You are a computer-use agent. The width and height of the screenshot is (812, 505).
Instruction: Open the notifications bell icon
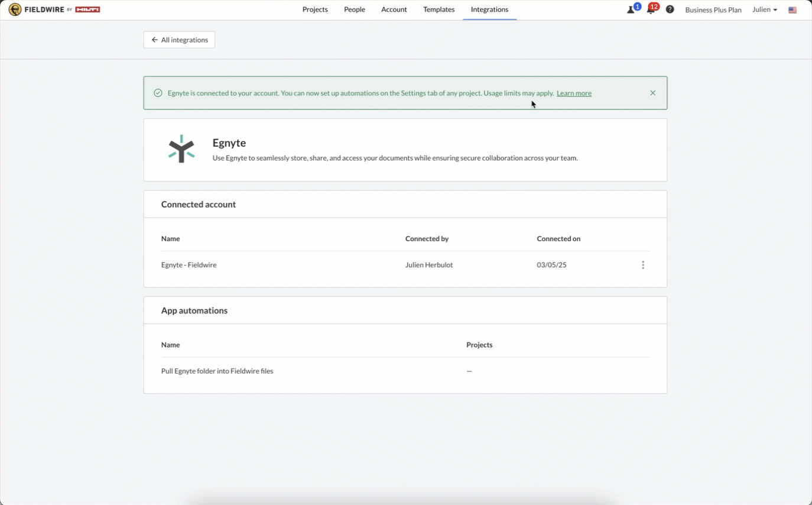(x=650, y=10)
